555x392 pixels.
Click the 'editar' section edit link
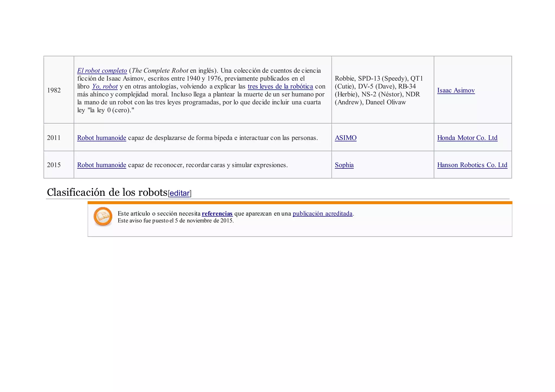coord(179,193)
